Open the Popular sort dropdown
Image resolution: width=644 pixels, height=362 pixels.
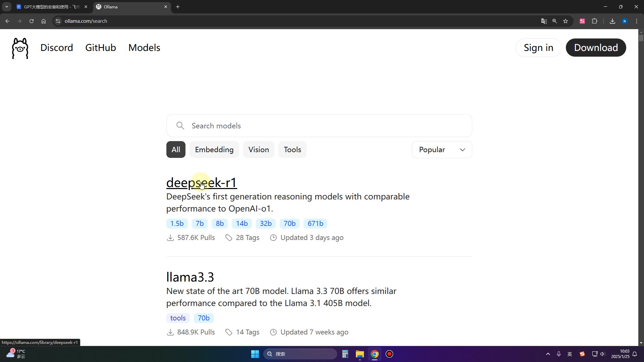442,149
